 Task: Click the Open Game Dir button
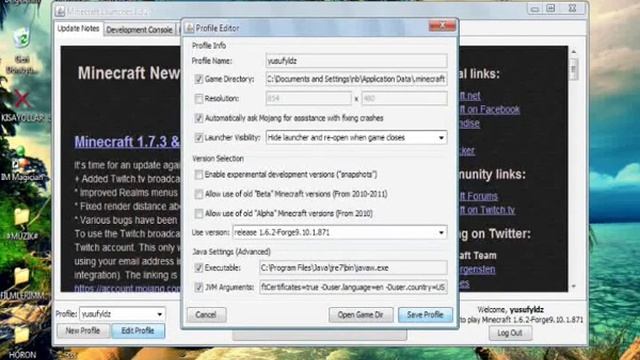(x=360, y=315)
